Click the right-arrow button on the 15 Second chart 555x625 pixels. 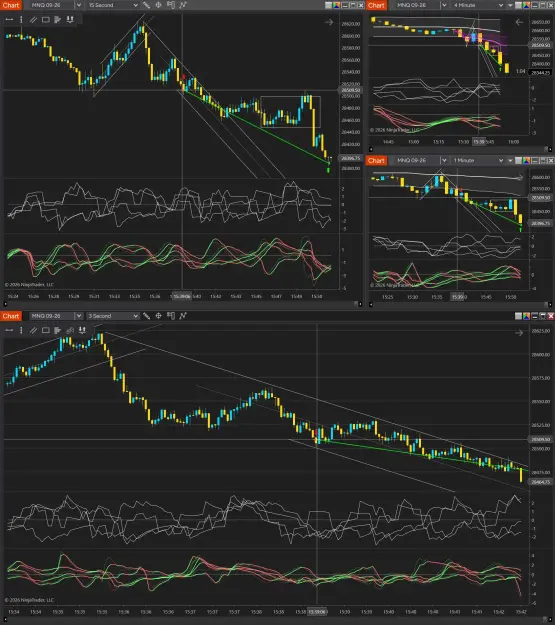(x=329, y=22)
